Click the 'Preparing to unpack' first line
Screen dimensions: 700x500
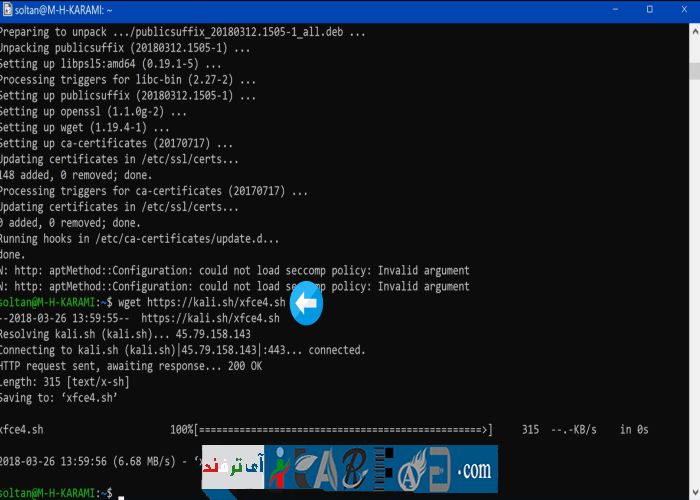coord(182,31)
